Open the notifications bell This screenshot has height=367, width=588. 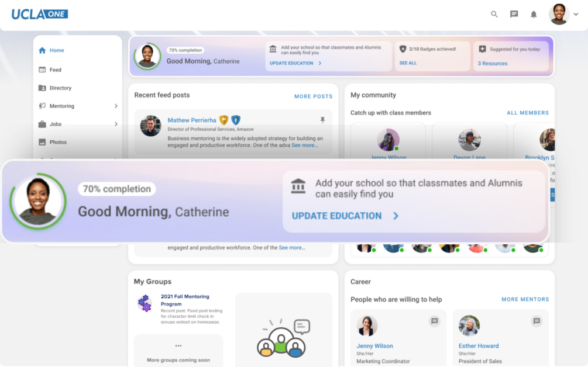point(533,14)
